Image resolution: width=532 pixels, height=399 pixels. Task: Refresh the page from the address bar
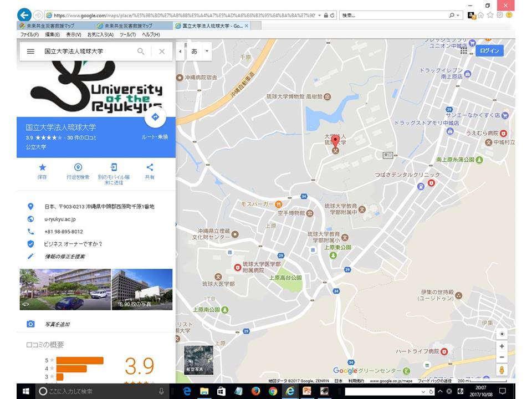coord(332,16)
